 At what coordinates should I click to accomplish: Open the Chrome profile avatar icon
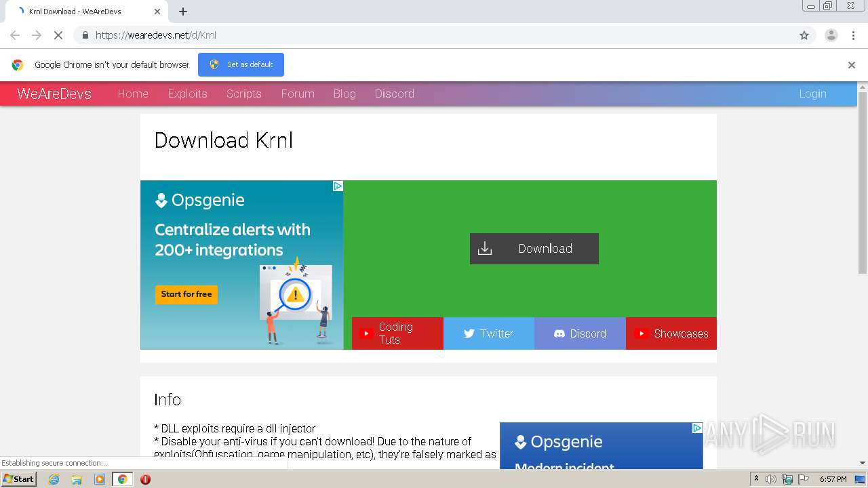[831, 35]
